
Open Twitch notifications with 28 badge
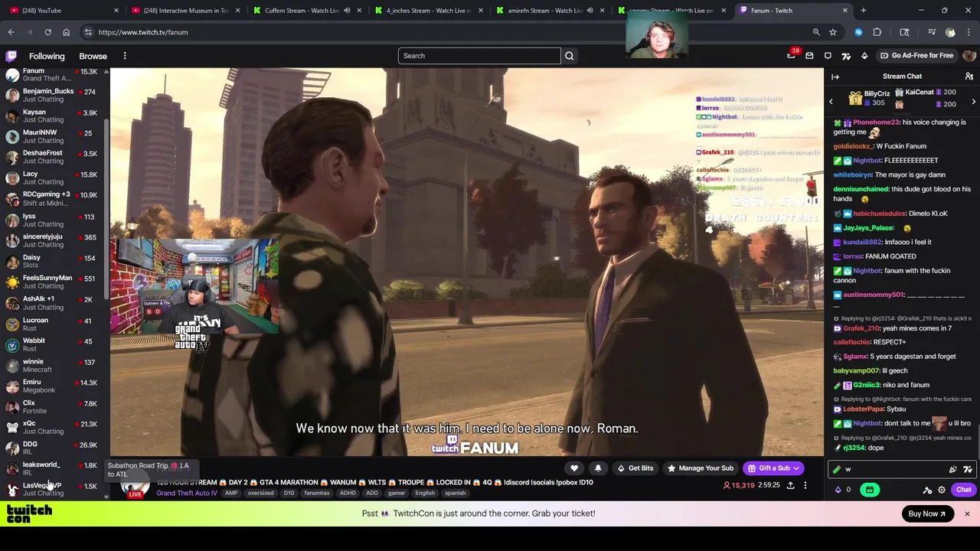792,56
